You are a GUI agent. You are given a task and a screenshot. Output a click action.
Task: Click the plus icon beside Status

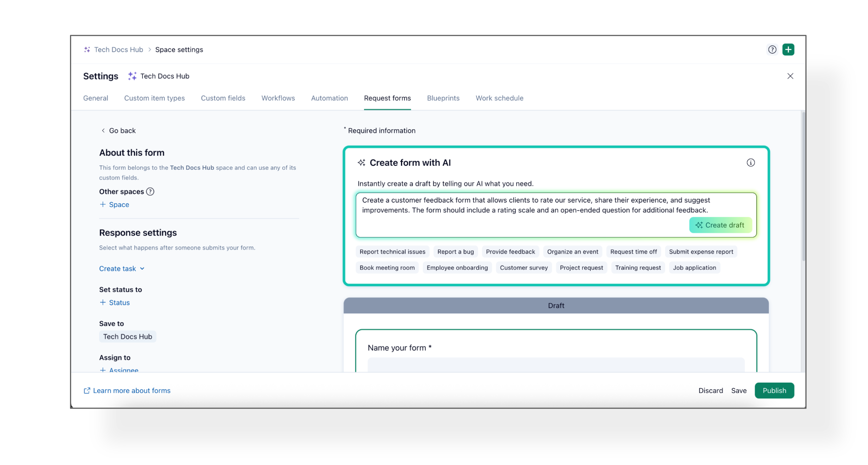[103, 302]
